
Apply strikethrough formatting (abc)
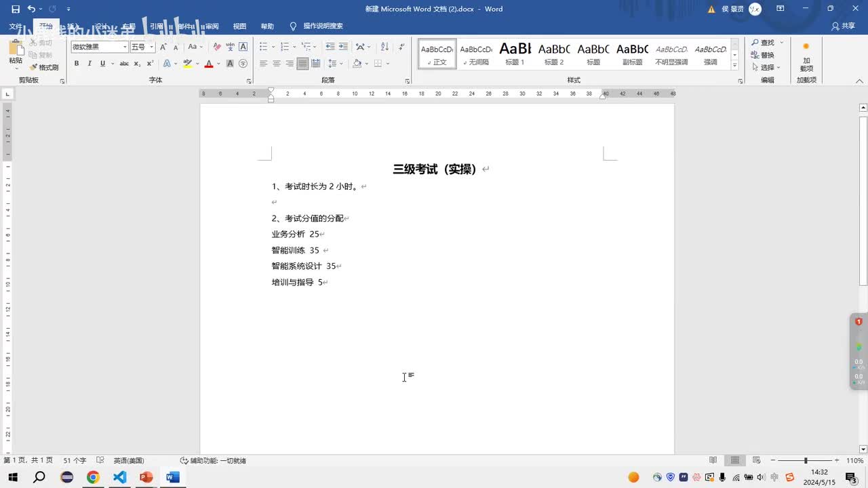click(124, 64)
